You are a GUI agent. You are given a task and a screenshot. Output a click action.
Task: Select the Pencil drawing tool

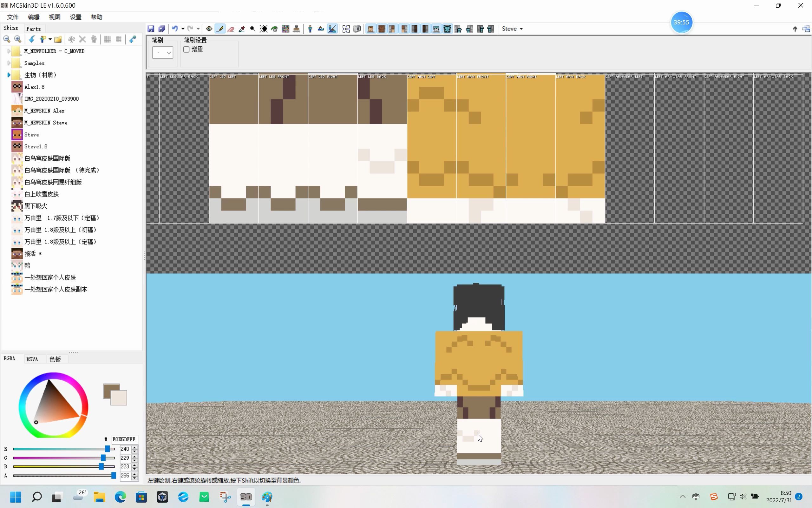click(x=220, y=29)
